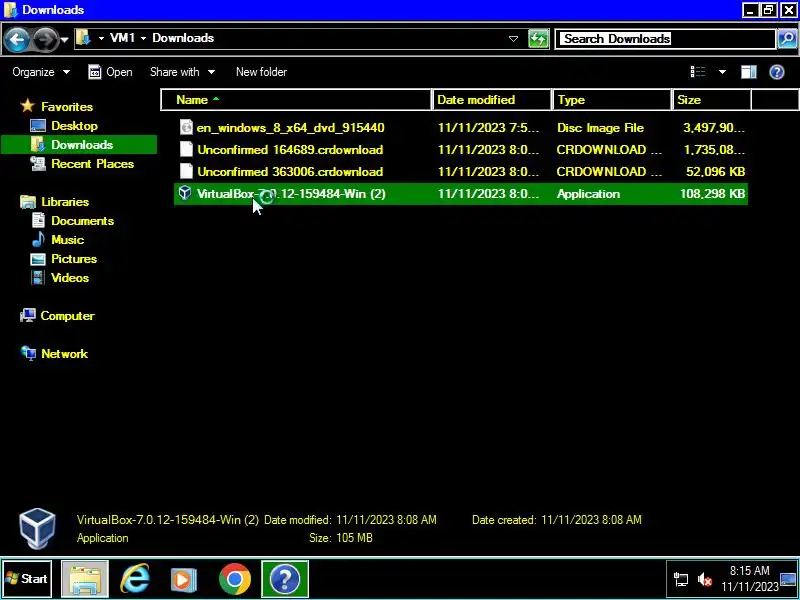Launch Google Chrome from taskbar
Screen dimensions: 800x600
pos(235,579)
